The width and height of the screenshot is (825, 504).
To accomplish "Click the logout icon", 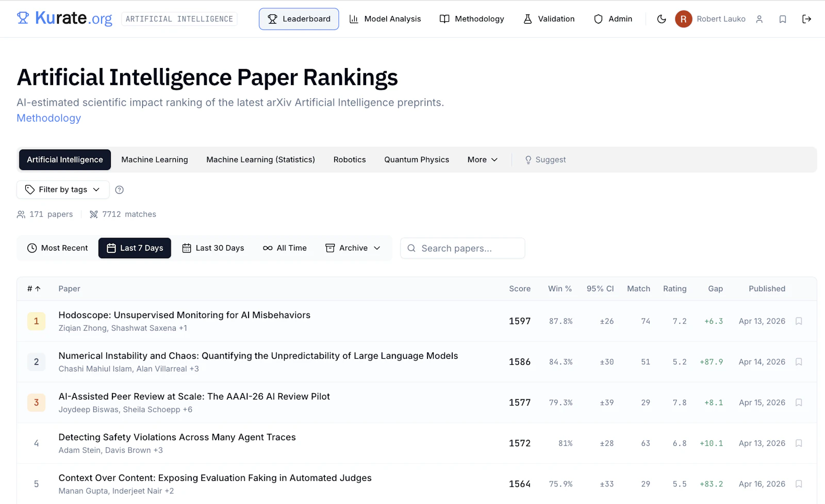I will click(807, 19).
